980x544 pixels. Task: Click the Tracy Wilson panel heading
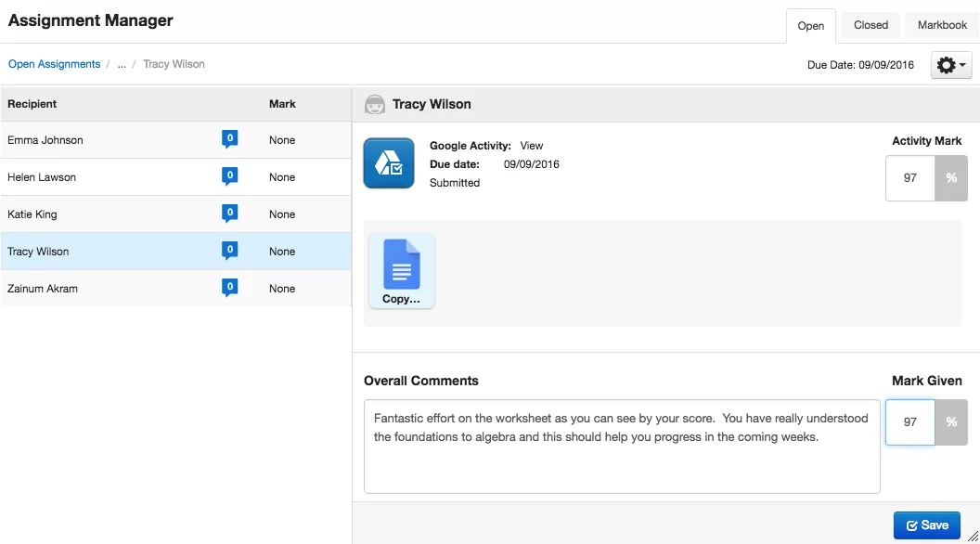point(432,104)
